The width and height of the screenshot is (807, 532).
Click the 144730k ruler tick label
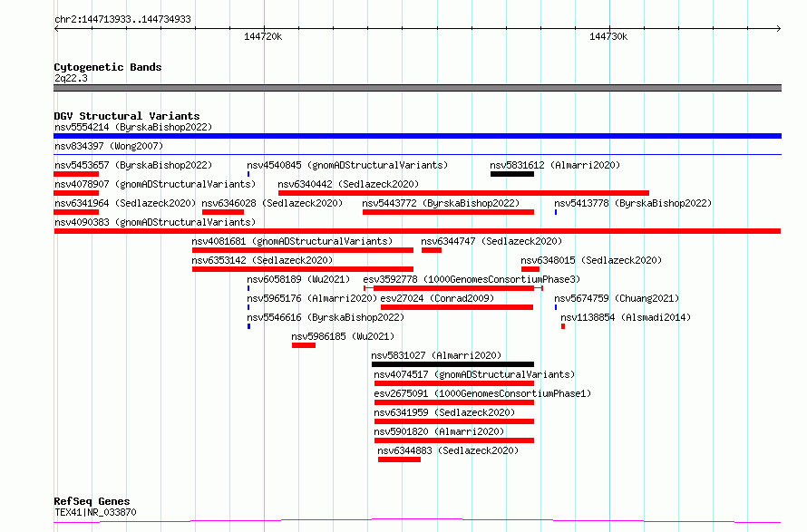[x=608, y=36]
